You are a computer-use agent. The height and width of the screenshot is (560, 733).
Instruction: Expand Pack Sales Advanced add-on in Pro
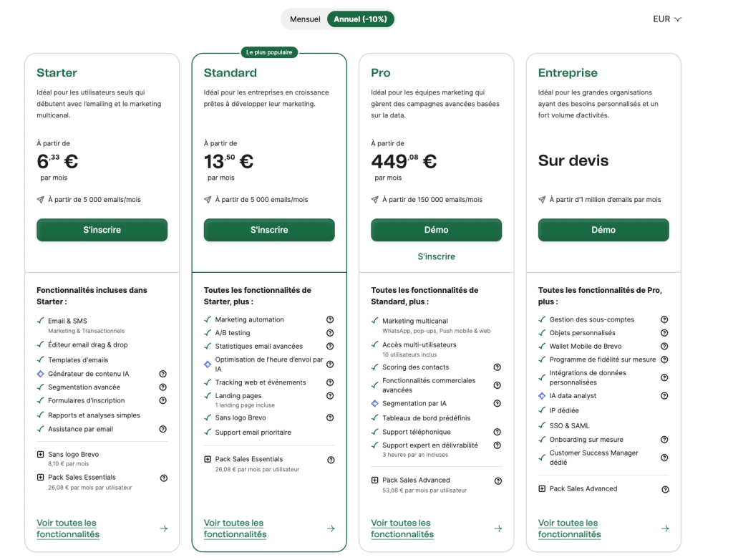tap(375, 481)
